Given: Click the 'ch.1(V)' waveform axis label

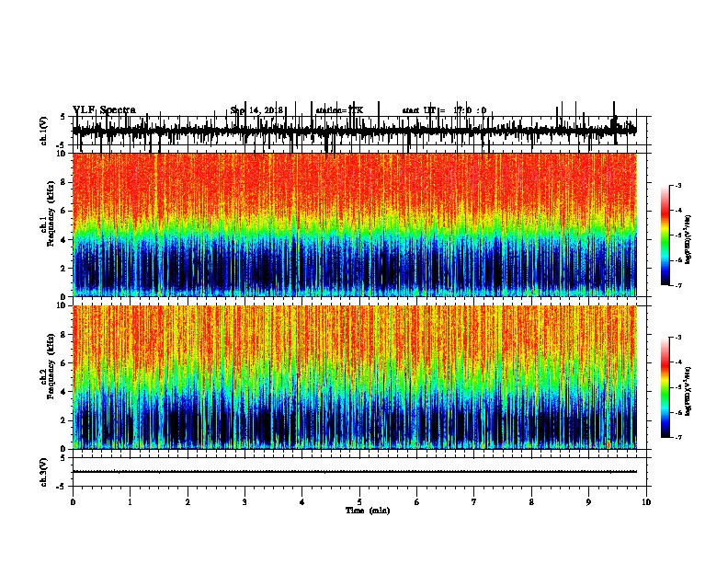Looking at the screenshot, I should pos(43,131).
